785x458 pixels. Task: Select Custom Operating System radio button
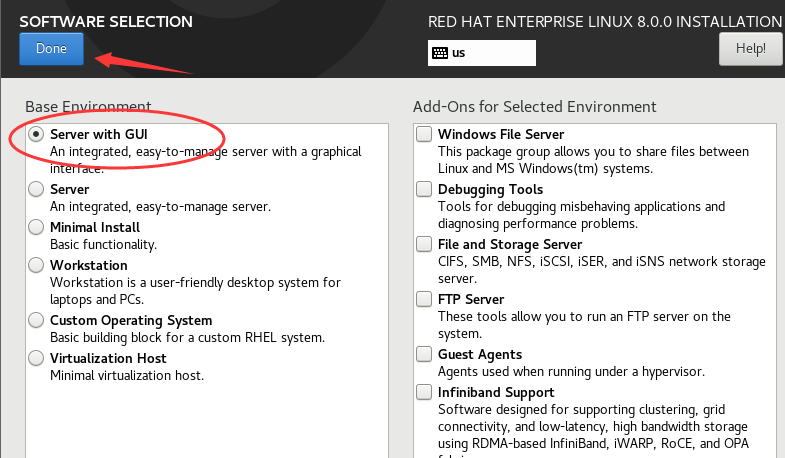[37, 320]
